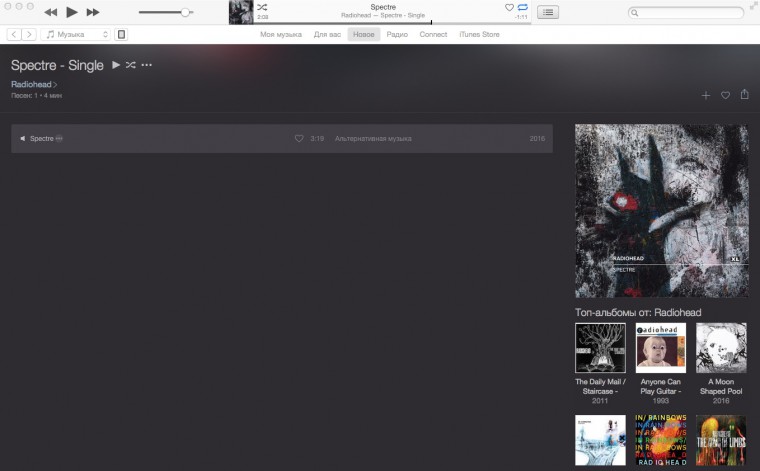Click Anyone Can Play Guitar title link
This screenshot has width=760, height=471.
661,387
